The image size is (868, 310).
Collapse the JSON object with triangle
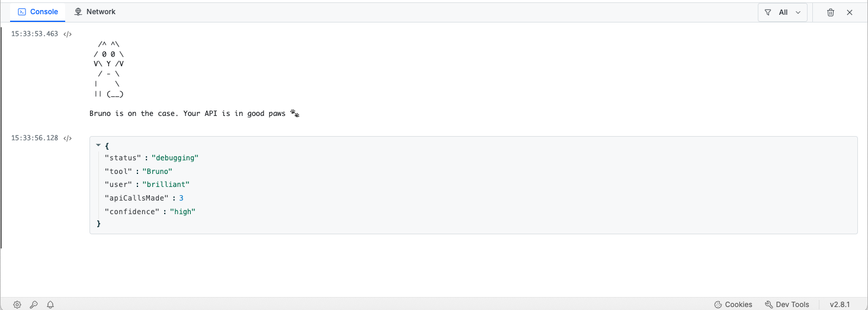98,145
